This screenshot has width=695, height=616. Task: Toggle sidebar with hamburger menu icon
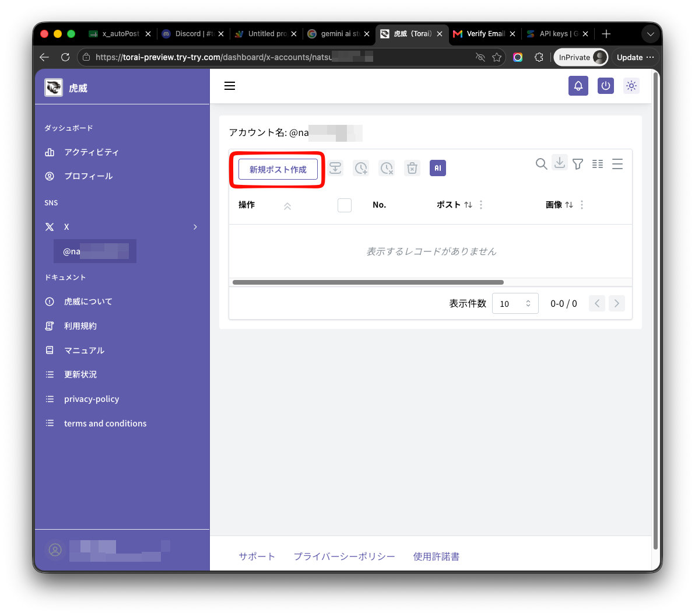coord(230,86)
